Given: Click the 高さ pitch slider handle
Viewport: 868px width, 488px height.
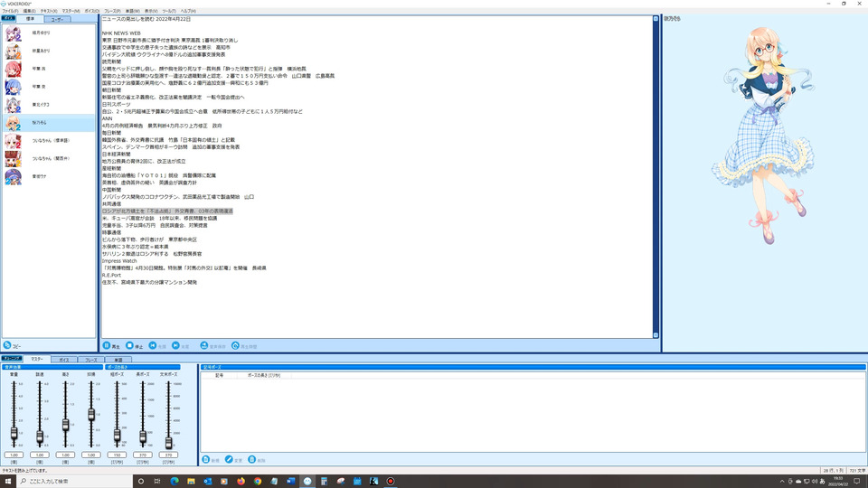Looking at the screenshot, I should 65,425.
